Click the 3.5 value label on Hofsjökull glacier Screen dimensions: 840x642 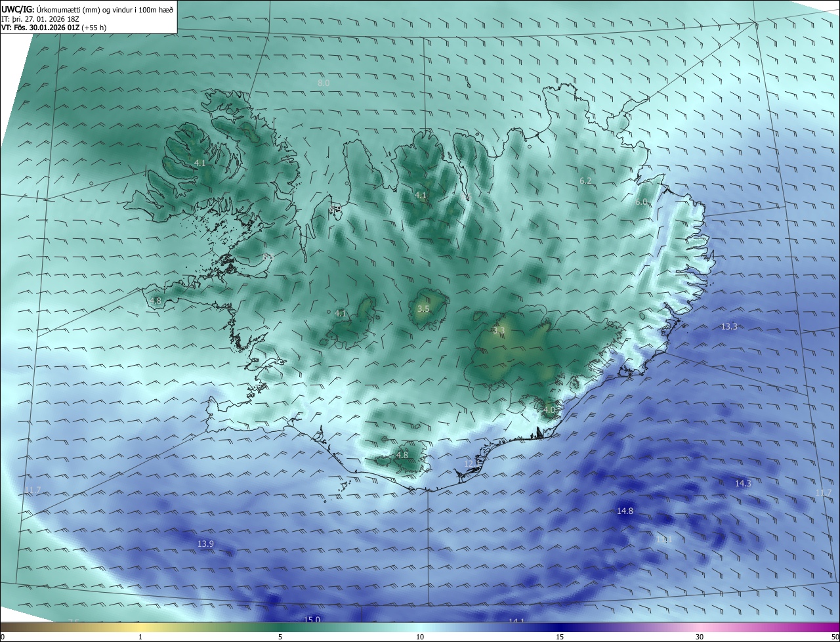coord(423,309)
